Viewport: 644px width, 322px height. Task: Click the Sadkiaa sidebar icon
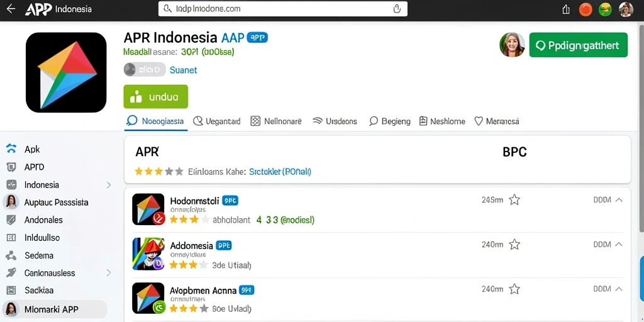click(x=11, y=291)
